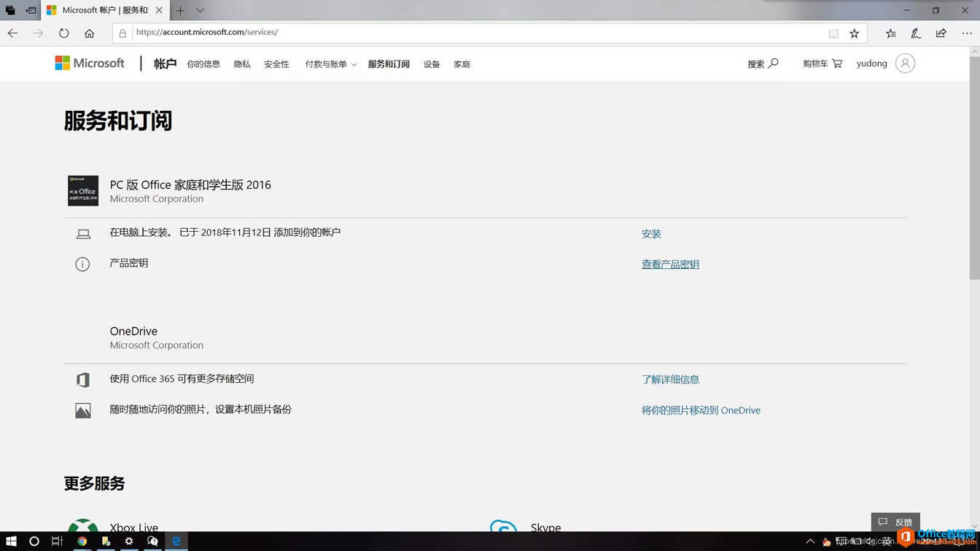
Task: Click Edge icon on taskbar
Action: point(176,542)
